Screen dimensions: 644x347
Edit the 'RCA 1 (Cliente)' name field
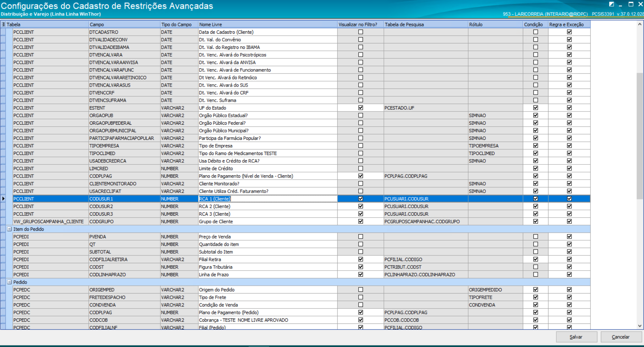[x=268, y=199]
